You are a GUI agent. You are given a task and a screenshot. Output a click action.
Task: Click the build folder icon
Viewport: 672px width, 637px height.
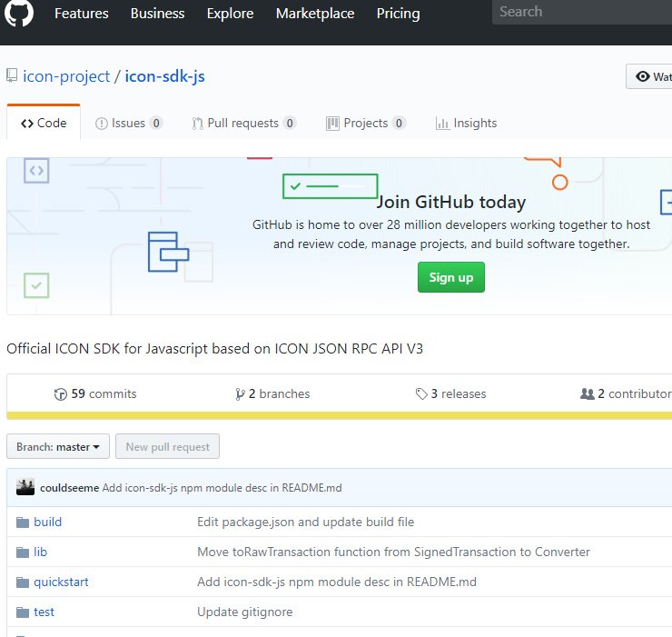coord(23,522)
